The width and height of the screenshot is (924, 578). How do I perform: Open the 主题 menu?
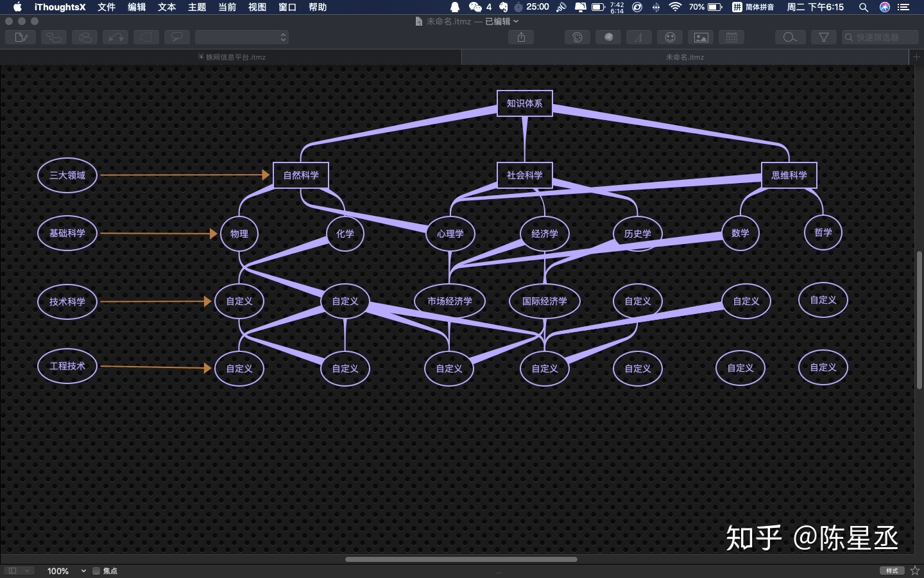pos(197,7)
